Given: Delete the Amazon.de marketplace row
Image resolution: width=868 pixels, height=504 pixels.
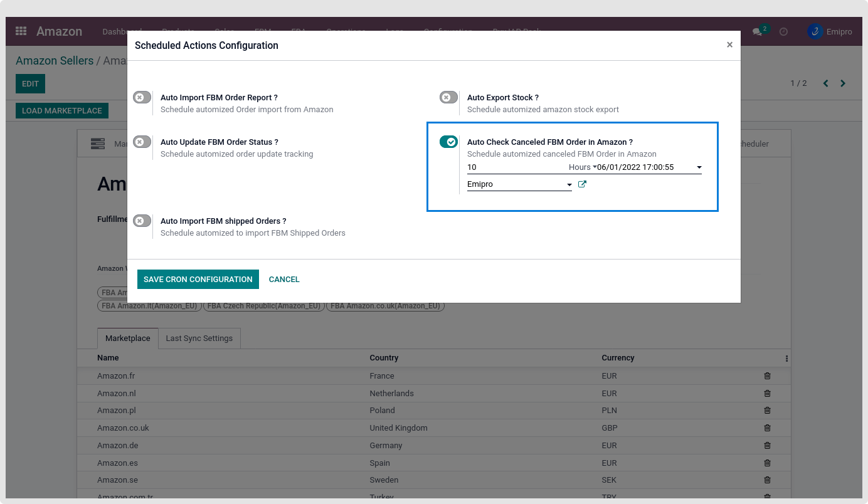Looking at the screenshot, I should [x=767, y=446].
